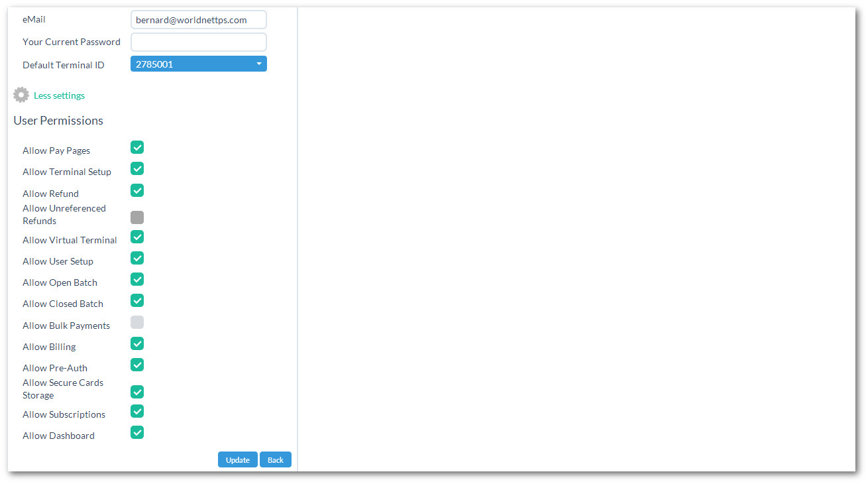Click the Default Terminal ID label

coord(64,65)
